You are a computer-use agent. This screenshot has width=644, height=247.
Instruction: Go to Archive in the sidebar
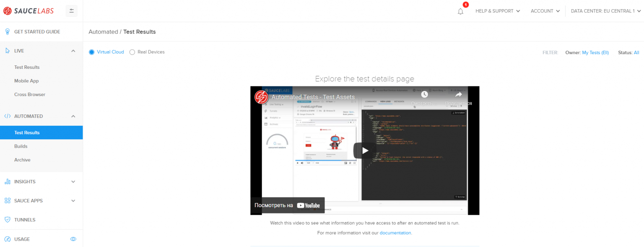tap(22, 160)
